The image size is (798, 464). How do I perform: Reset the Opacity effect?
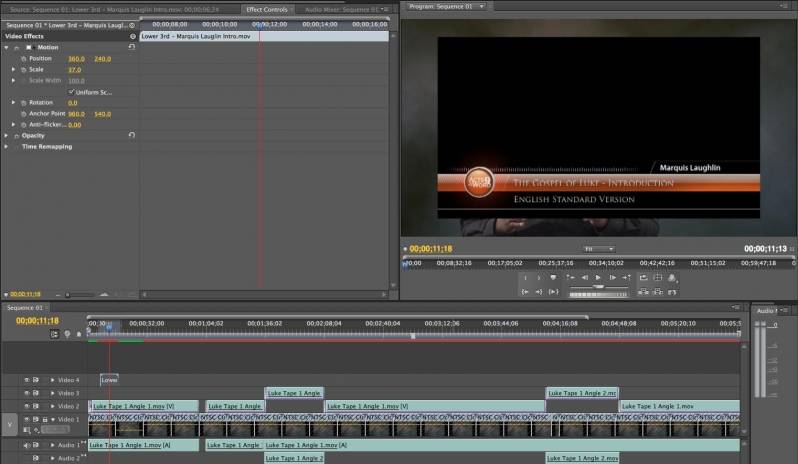coord(132,135)
